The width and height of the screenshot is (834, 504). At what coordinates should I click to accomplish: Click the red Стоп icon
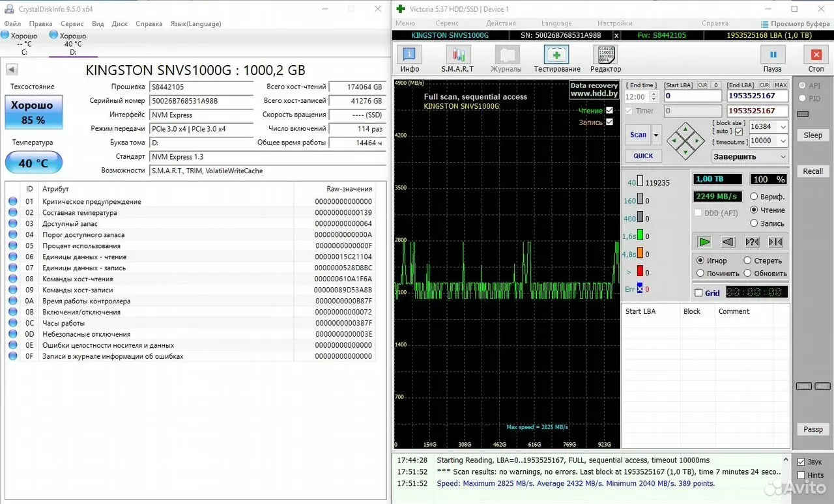pos(816,55)
